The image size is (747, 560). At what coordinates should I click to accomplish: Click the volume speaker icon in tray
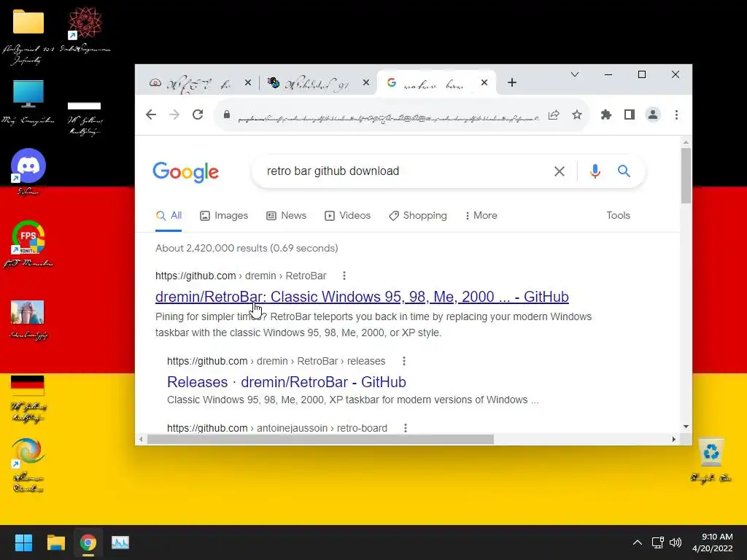(x=675, y=542)
